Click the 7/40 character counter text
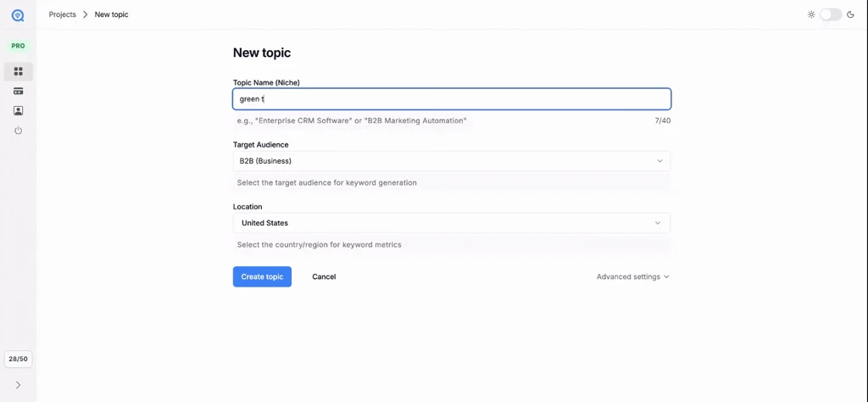Image resolution: width=868 pixels, height=402 pixels. coord(663,120)
